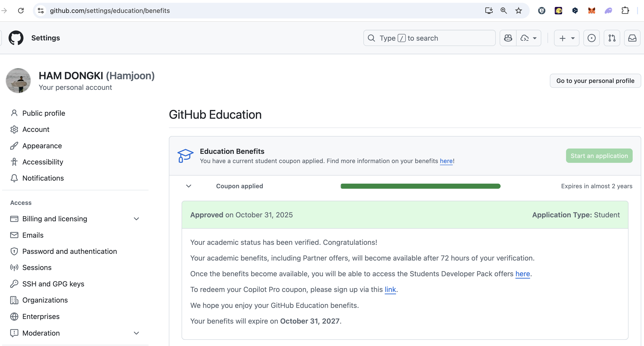Collapse the Coupon applied details
Viewport: 644px width, 346px height.
click(x=189, y=186)
